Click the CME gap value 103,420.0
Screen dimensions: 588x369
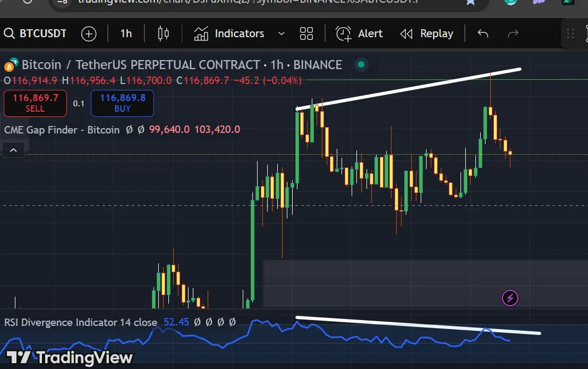217,130
